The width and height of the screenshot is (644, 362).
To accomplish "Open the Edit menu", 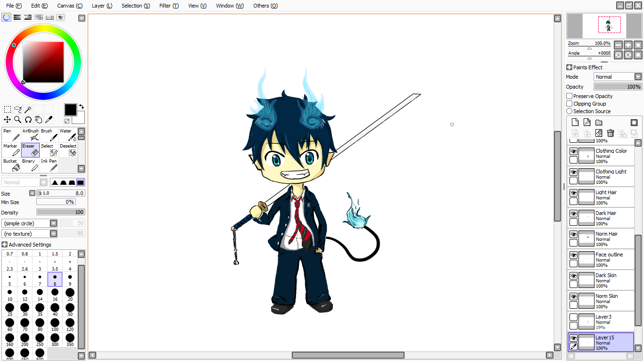I will click(x=39, y=6).
